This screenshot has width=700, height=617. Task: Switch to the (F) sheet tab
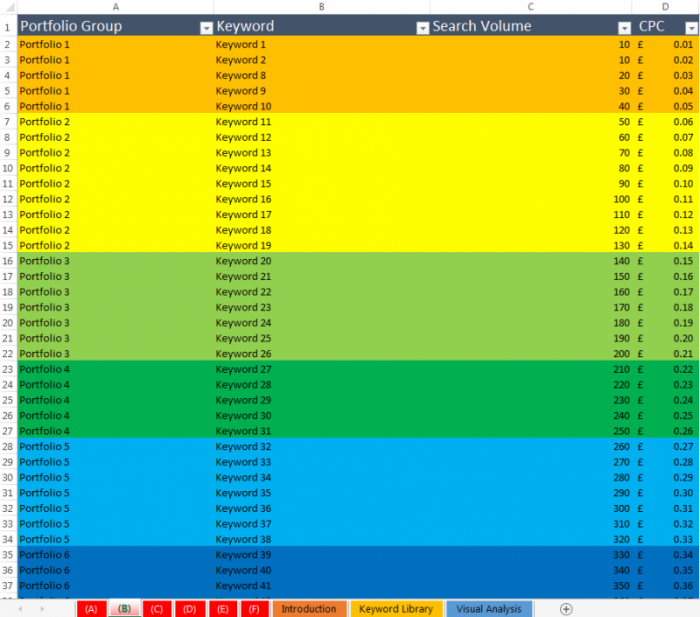[254, 609]
